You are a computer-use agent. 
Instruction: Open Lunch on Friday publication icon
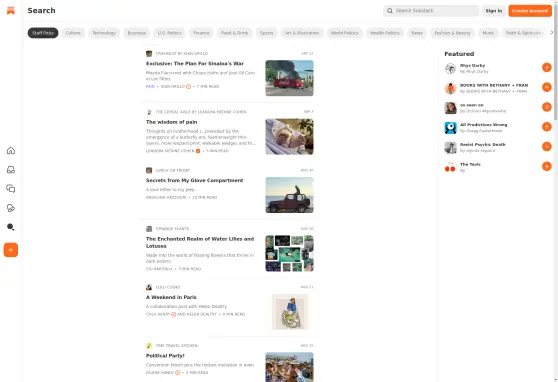click(149, 170)
